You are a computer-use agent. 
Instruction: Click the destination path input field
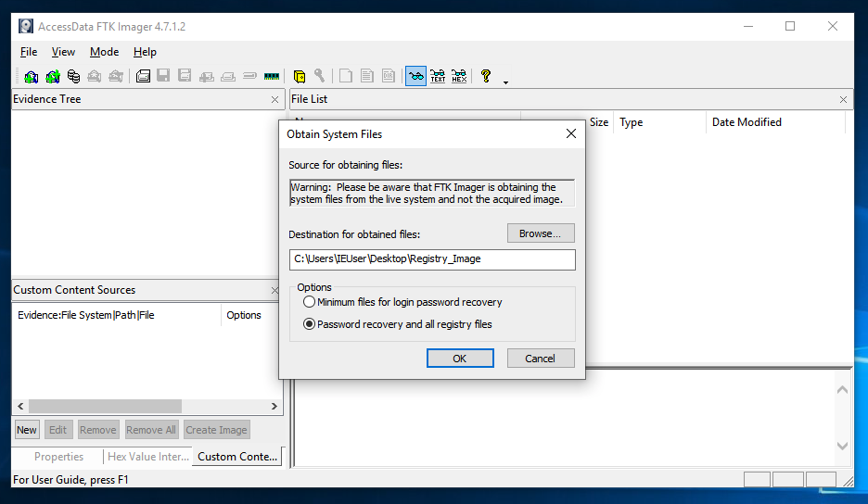[432, 259]
